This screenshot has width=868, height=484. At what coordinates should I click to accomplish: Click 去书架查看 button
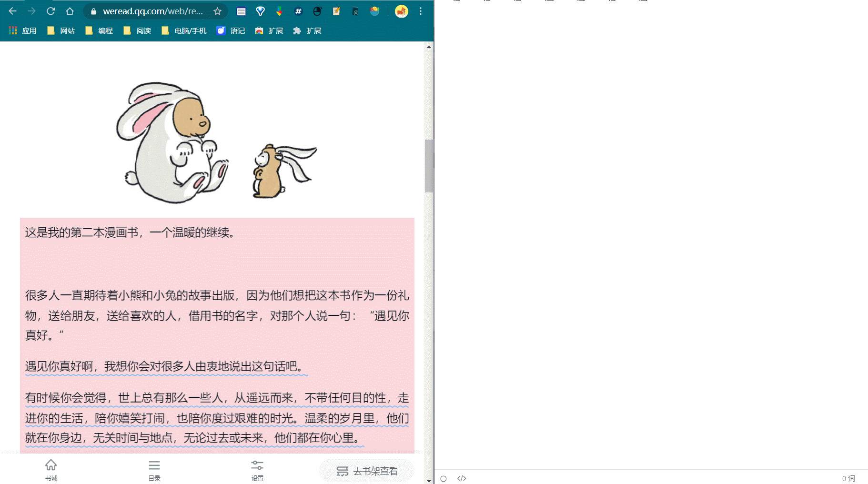pyautogui.click(x=367, y=471)
